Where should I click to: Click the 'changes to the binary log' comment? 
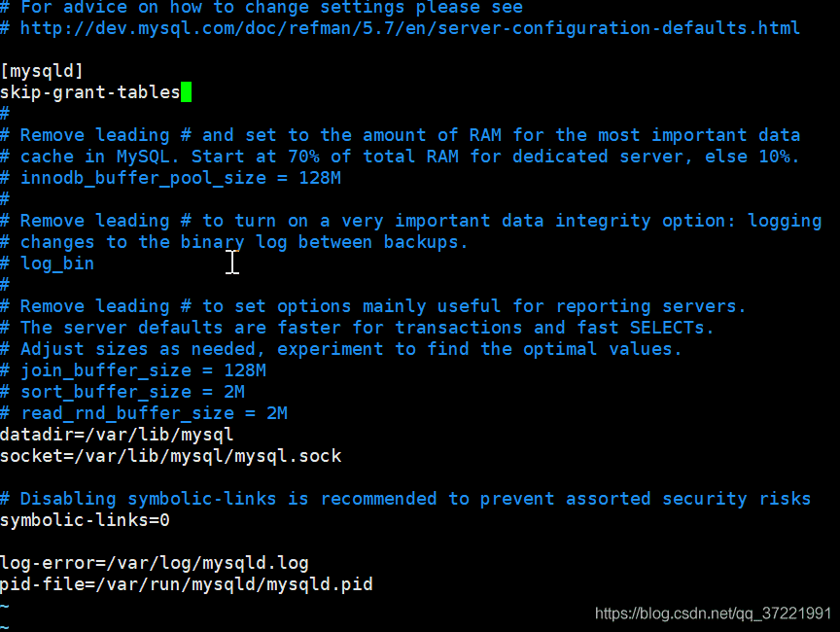[234, 243]
